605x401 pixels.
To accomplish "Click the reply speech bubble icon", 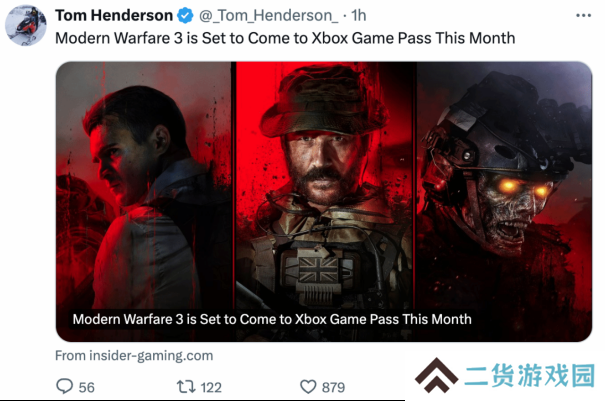I will [64, 386].
